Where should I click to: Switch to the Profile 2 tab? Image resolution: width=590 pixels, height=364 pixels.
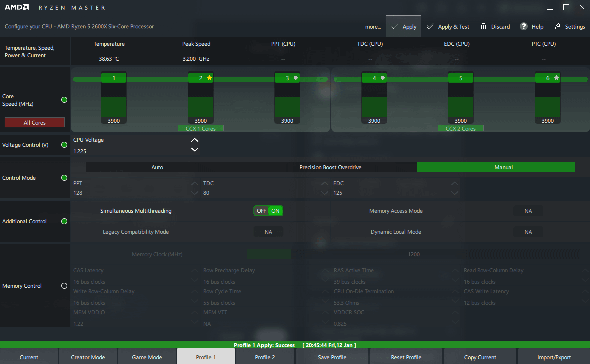(x=265, y=357)
